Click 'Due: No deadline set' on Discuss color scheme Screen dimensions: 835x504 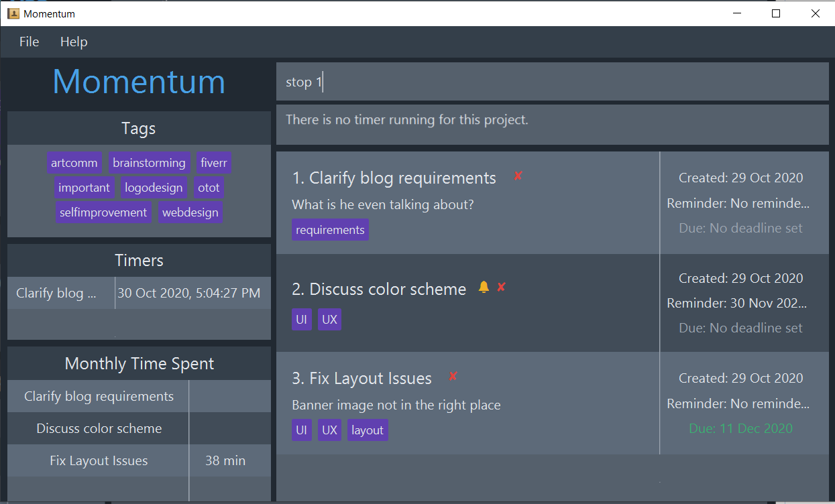(x=740, y=328)
